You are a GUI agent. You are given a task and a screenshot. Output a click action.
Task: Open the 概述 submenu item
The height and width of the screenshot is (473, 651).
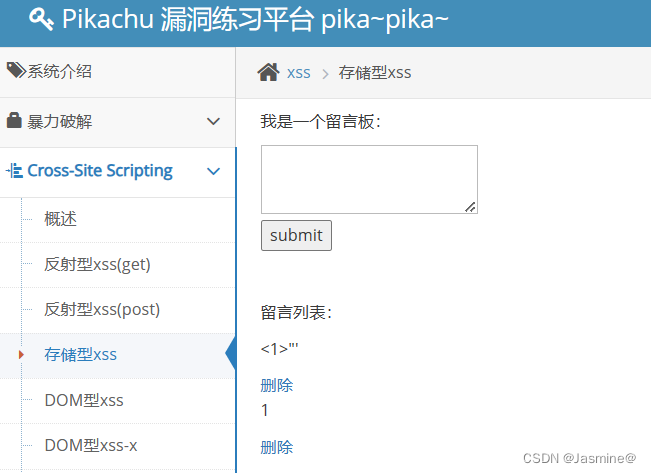point(61,219)
